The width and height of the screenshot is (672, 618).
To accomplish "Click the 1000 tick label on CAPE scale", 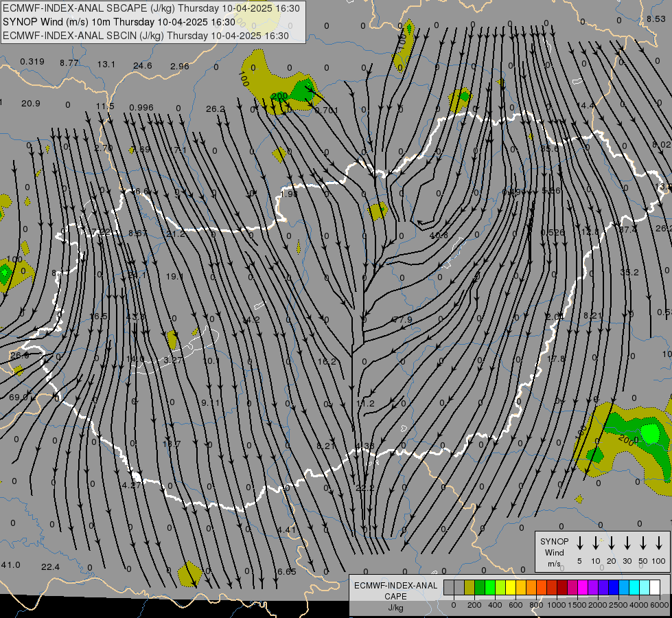I will tap(556, 605).
